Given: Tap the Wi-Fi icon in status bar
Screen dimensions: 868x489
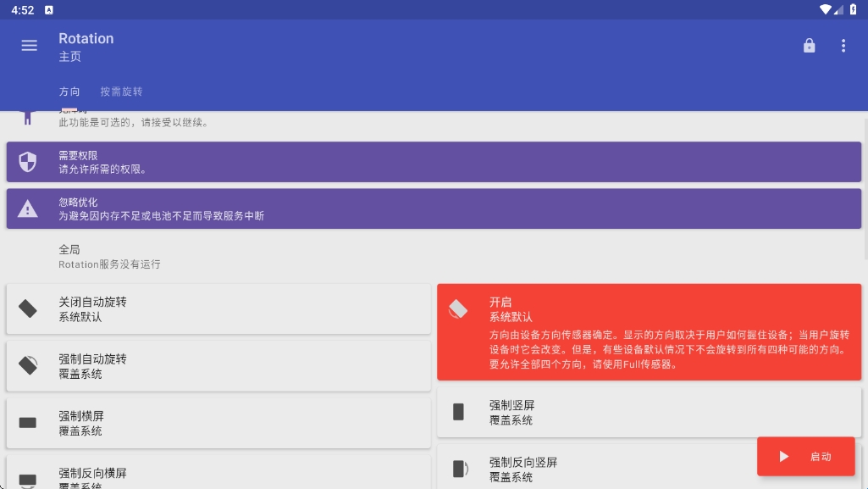Looking at the screenshot, I should [825, 9].
